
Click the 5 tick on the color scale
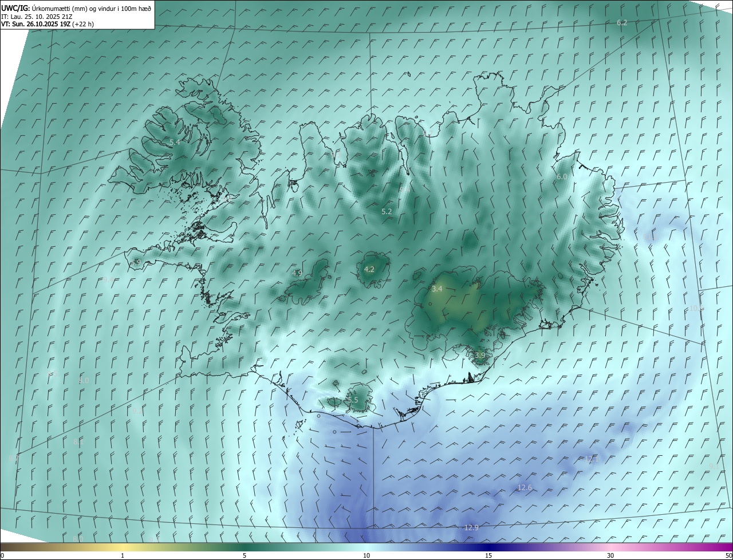[245, 555]
